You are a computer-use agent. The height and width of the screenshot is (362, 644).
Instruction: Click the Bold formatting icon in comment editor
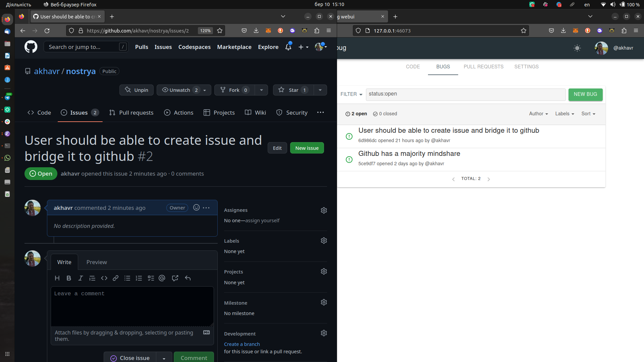(x=69, y=278)
